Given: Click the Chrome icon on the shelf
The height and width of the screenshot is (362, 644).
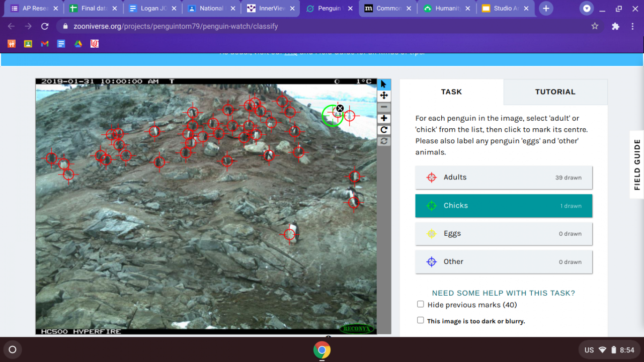Looking at the screenshot, I should [322, 350].
